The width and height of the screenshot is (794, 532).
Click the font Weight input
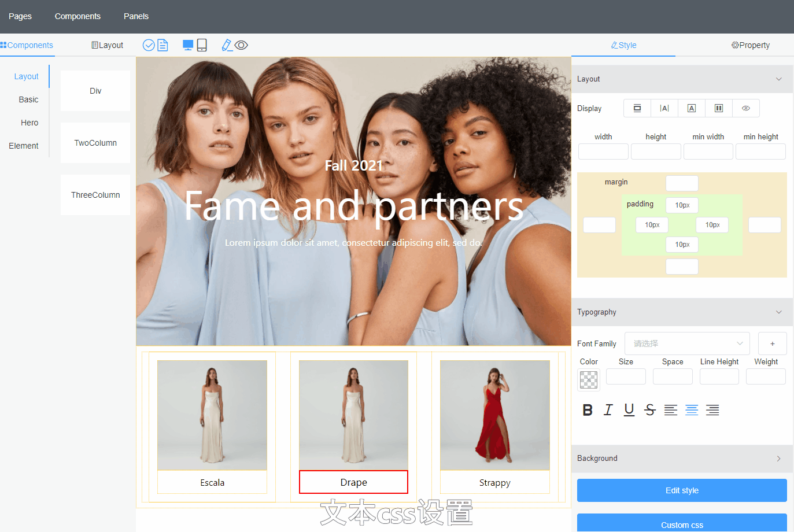tap(766, 376)
